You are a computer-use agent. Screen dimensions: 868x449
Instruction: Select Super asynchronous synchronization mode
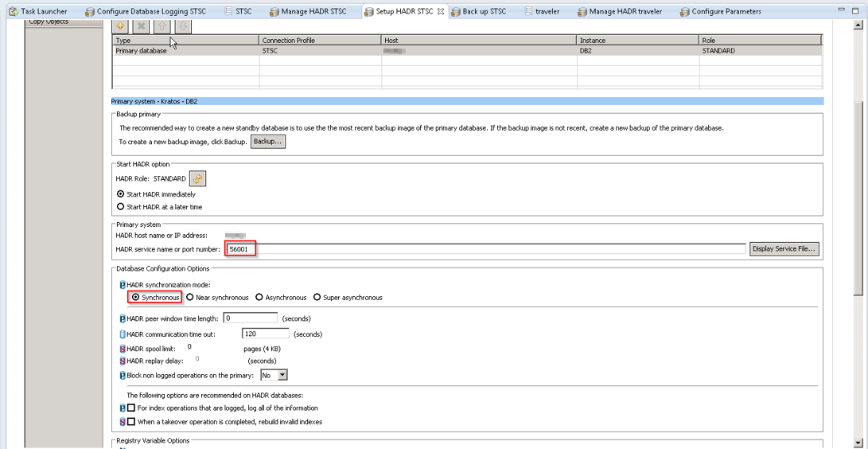click(x=317, y=298)
